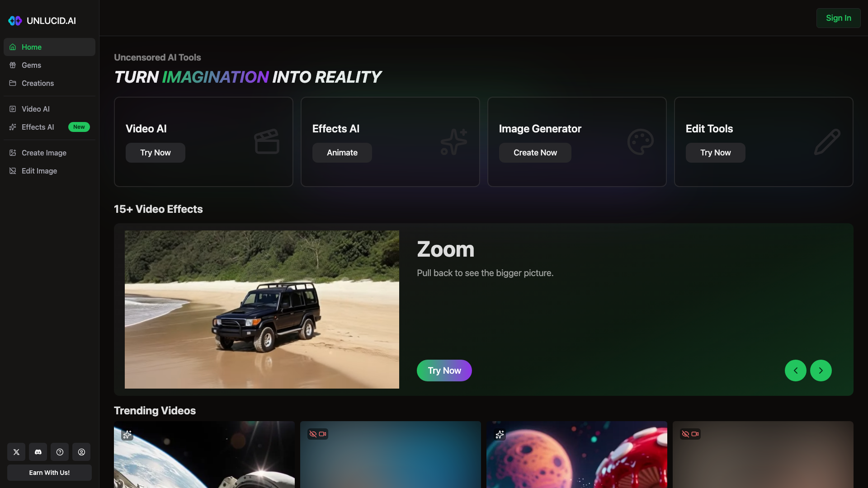
Task: Click the Sign In button
Action: point(838,18)
